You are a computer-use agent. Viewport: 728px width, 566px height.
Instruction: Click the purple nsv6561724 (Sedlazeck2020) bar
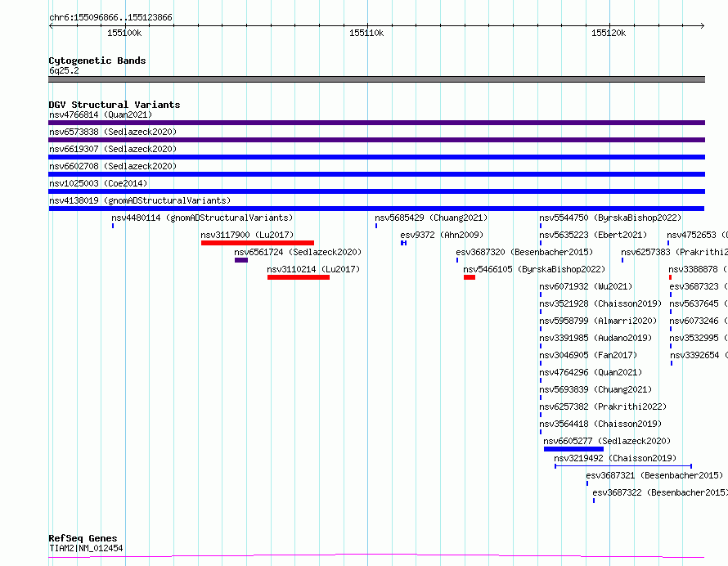[x=241, y=260]
